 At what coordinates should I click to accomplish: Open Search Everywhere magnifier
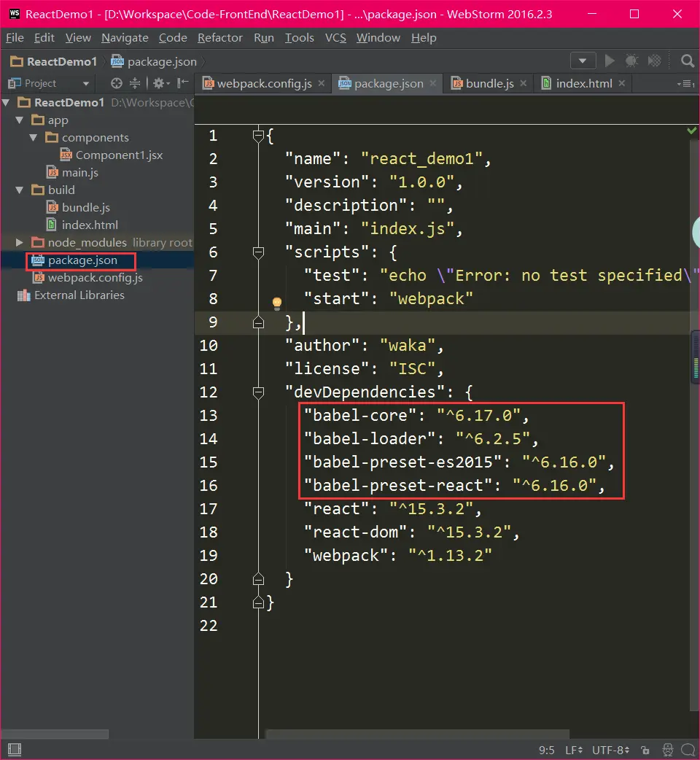click(687, 61)
